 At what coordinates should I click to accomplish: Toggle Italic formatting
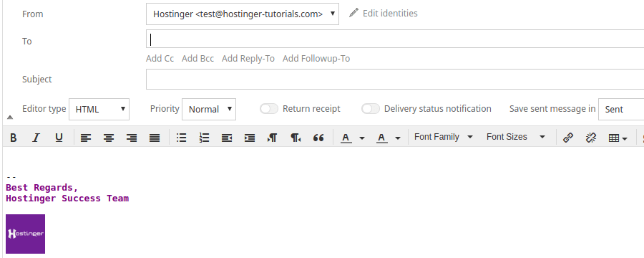(x=36, y=138)
